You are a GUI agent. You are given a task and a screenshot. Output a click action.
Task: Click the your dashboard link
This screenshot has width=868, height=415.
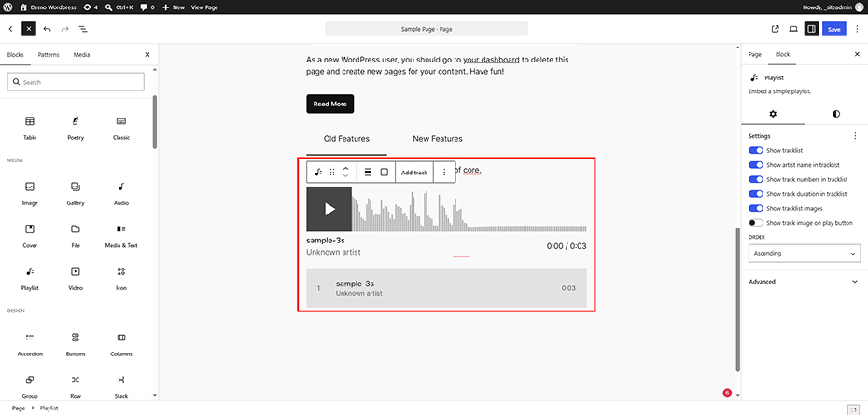pos(491,59)
